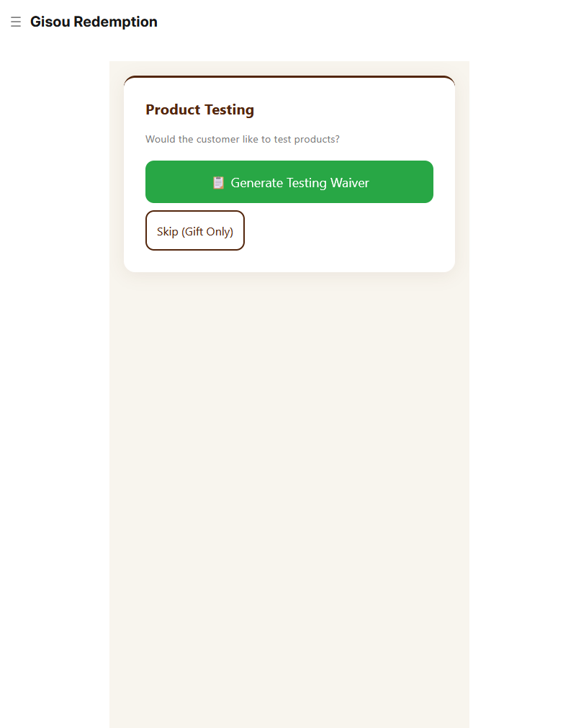Viewport: 581px width, 728px height.
Task: Click the word "Gisou" in the header
Action: click(50, 22)
